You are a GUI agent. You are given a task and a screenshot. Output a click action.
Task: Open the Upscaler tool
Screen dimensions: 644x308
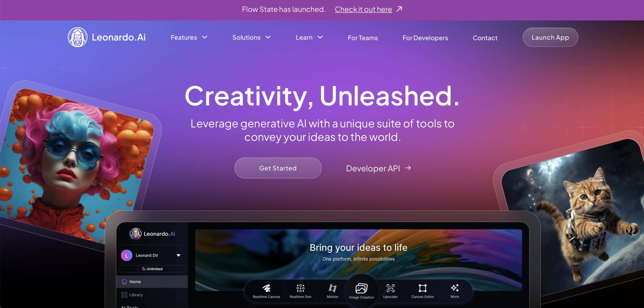(x=390, y=291)
